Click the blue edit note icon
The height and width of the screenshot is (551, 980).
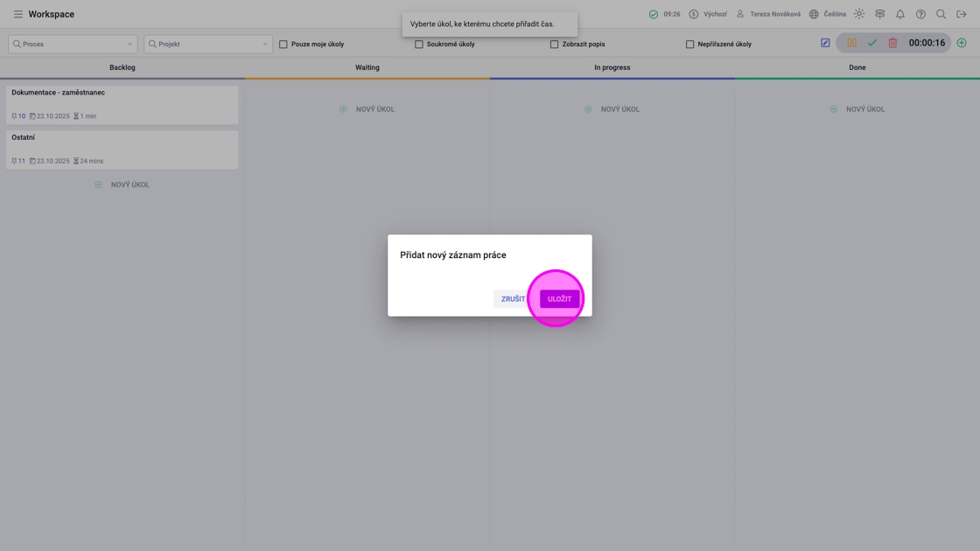(x=825, y=43)
